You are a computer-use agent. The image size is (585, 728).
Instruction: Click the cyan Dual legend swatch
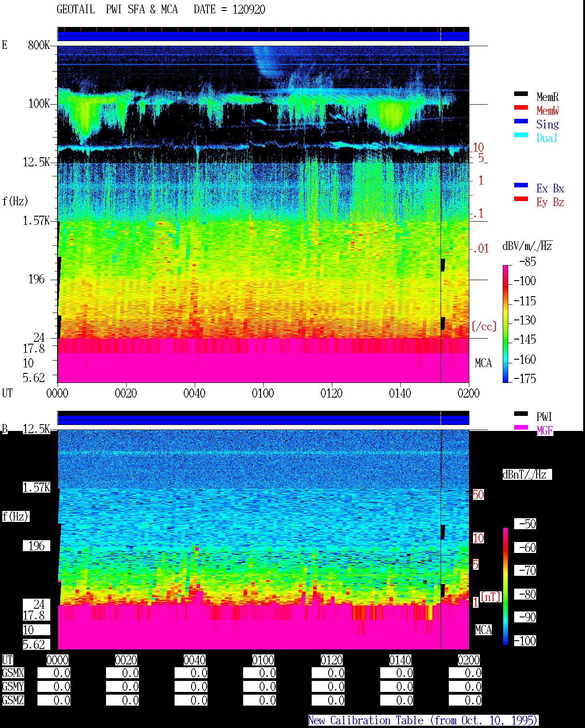(521, 135)
